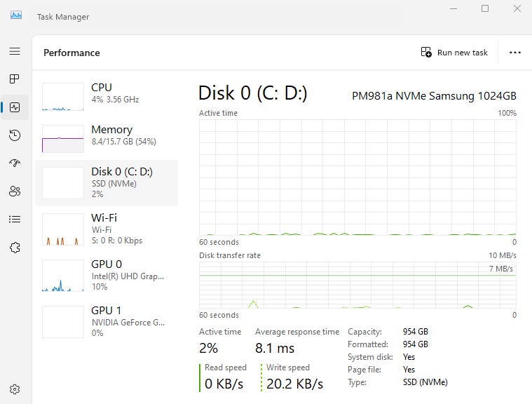Viewport: 532px width, 404px height.
Task: Select GPU 0 Intel UHD Graphics item
Action: (107, 276)
